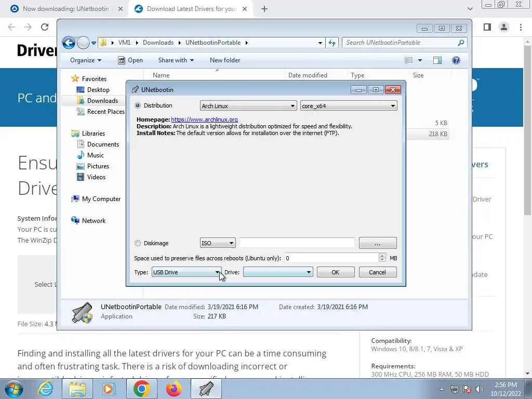Image resolution: width=532 pixels, height=399 pixels.
Task: Open the USB Drive type dropdown
Action: pos(187,272)
